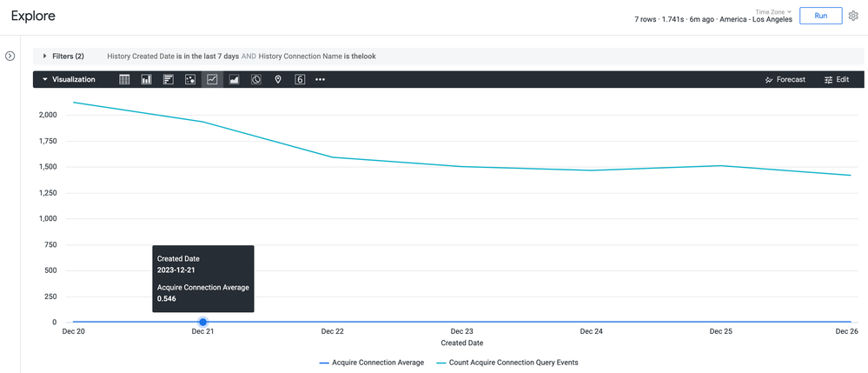Click the Dec 24 axis label
Screen dimensions: 868x373
pyautogui.click(x=591, y=331)
